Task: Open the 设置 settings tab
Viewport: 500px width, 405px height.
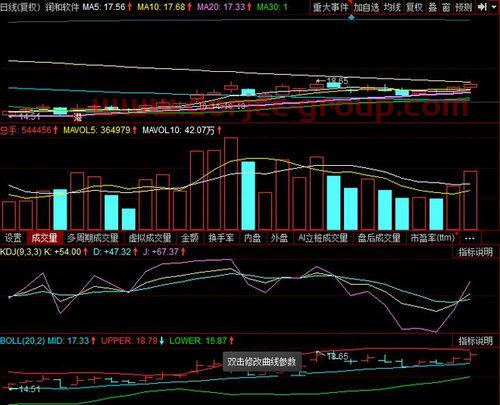Action: pyautogui.click(x=13, y=238)
